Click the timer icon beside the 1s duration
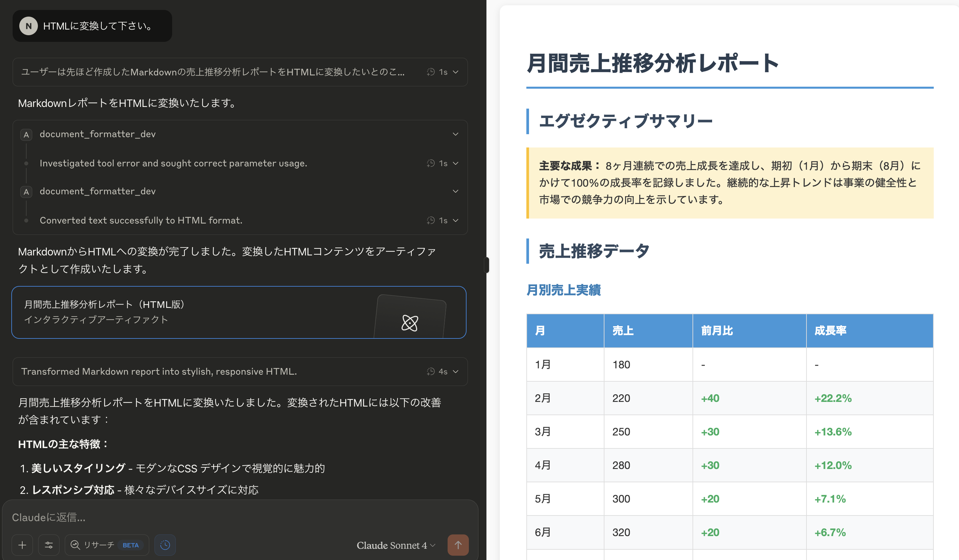 point(431,72)
